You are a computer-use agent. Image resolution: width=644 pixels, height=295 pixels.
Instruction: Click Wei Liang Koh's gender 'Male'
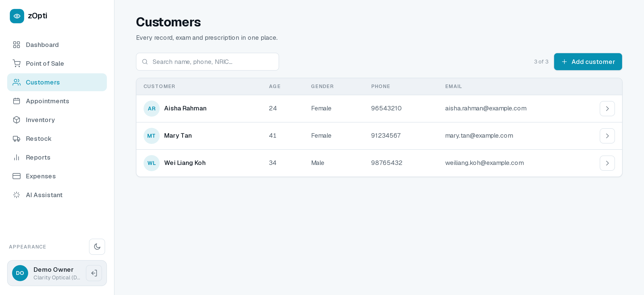click(318, 163)
